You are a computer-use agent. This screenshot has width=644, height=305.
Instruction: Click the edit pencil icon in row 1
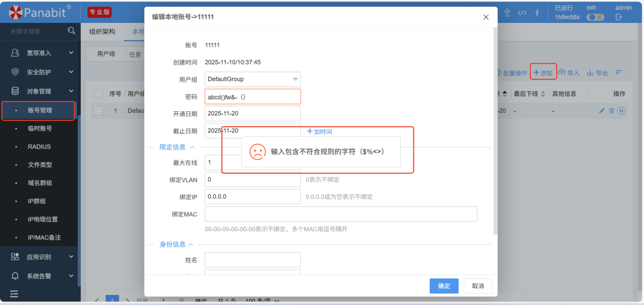[602, 111]
